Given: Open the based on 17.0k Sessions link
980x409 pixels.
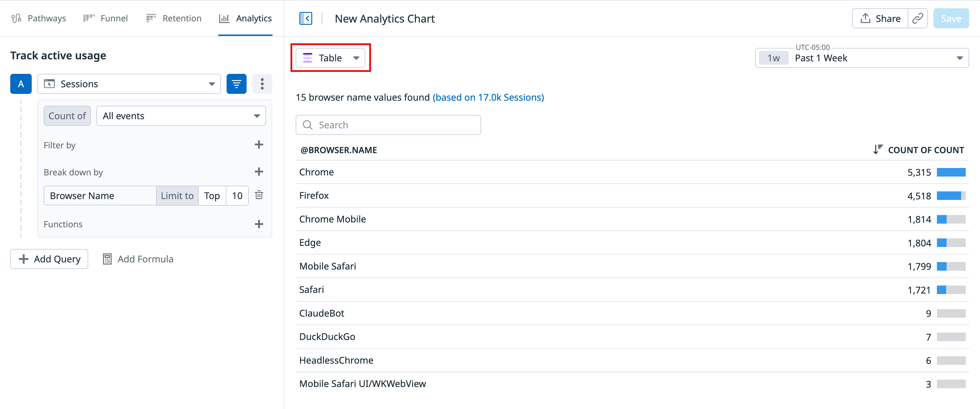Looking at the screenshot, I should pos(488,97).
